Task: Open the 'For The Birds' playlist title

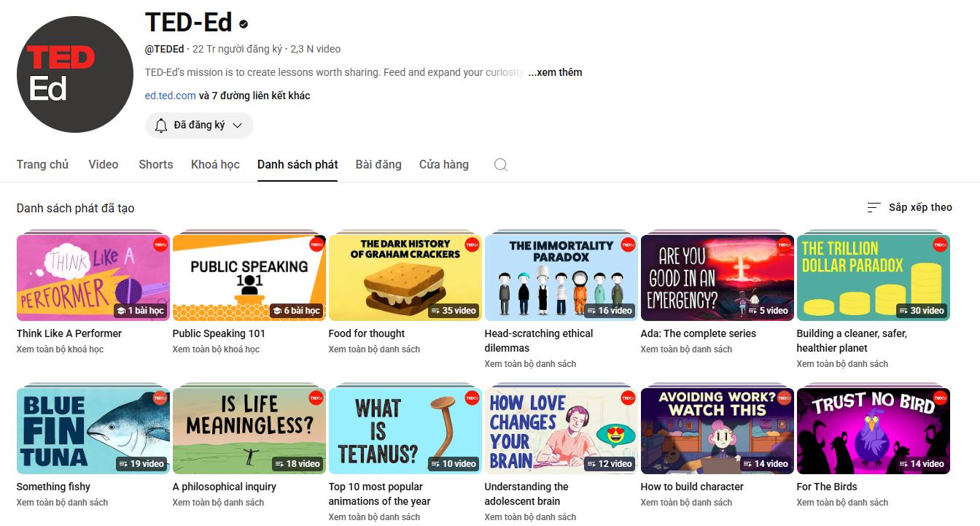Action: (x=827, y=487)
